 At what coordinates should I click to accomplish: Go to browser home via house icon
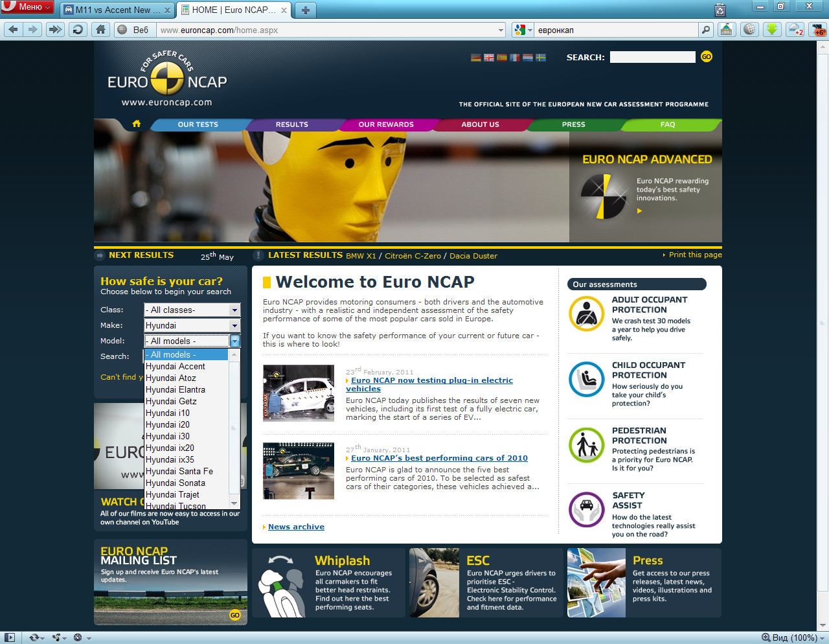point(100,29)
